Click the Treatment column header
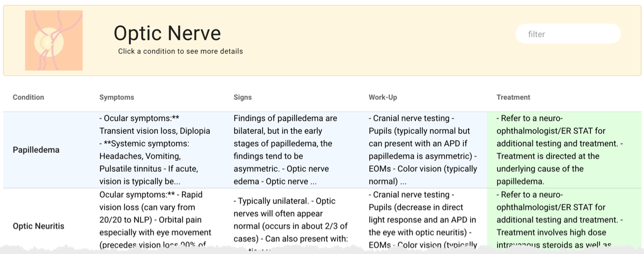 pos(513,98)
